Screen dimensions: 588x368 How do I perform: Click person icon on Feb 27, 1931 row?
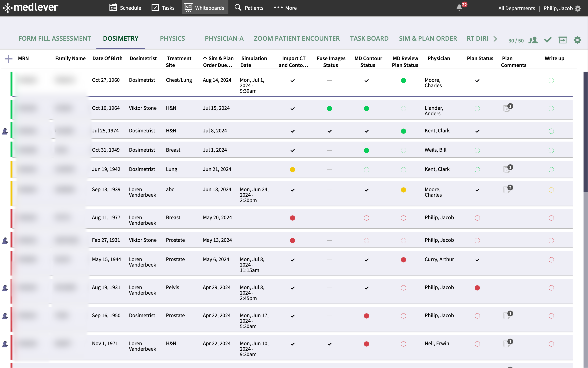point(5,241)
